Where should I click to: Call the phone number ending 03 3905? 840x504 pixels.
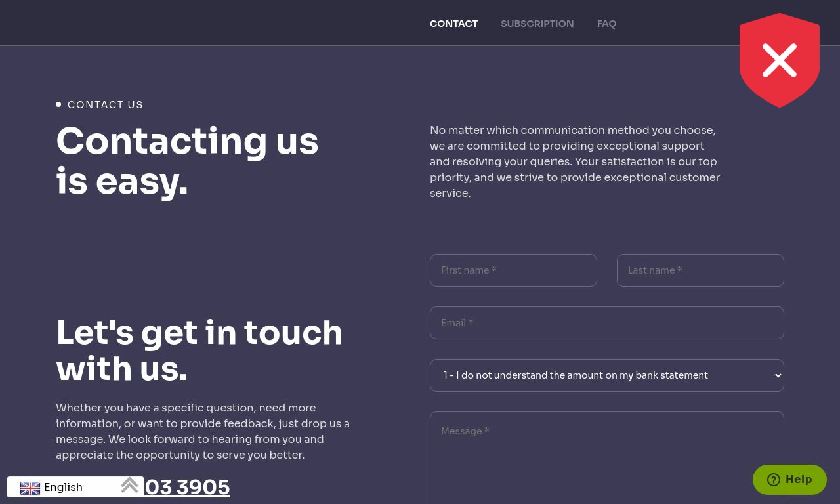187,487
